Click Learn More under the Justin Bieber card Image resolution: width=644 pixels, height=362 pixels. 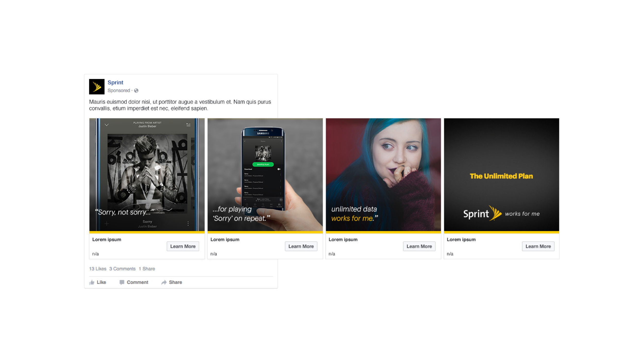[183, 246]
